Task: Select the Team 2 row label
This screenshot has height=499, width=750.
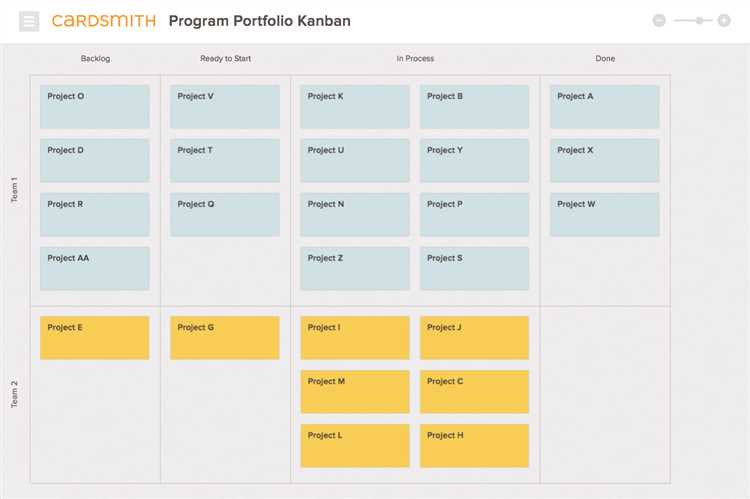Action: pyautogui.click(x=14, y=394)
